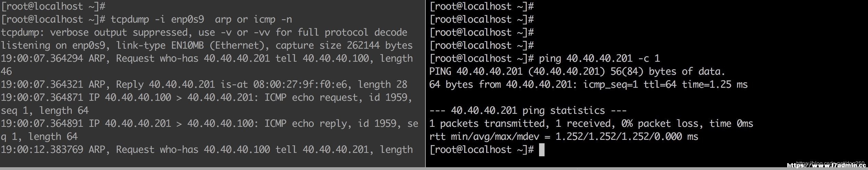This screenshot has height=170, width=868.
Task: Click the '64 bytes from 40.40.40.201' reply line
Action: pyautogui.click(x=588, y=85)
